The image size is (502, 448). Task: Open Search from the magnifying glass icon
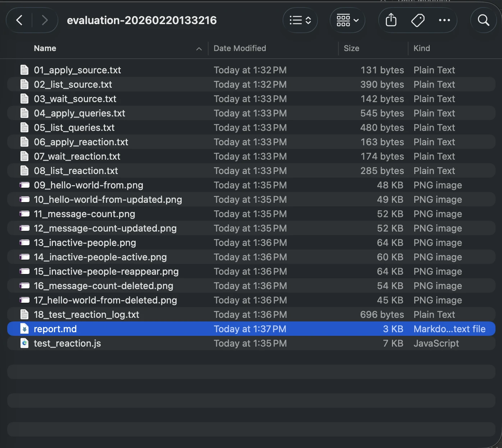tap(483, 20)
